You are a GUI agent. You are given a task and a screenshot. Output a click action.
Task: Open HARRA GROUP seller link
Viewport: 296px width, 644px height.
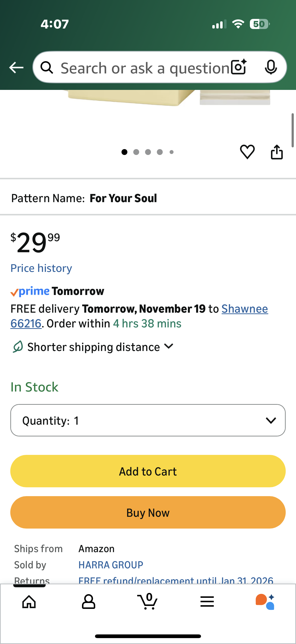111,565
